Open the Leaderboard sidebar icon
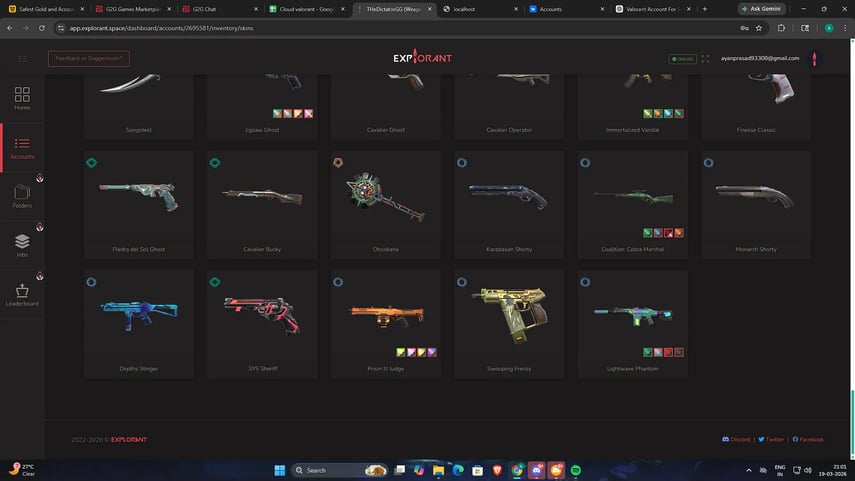The image size is (855, 481). tap(22, 293)
